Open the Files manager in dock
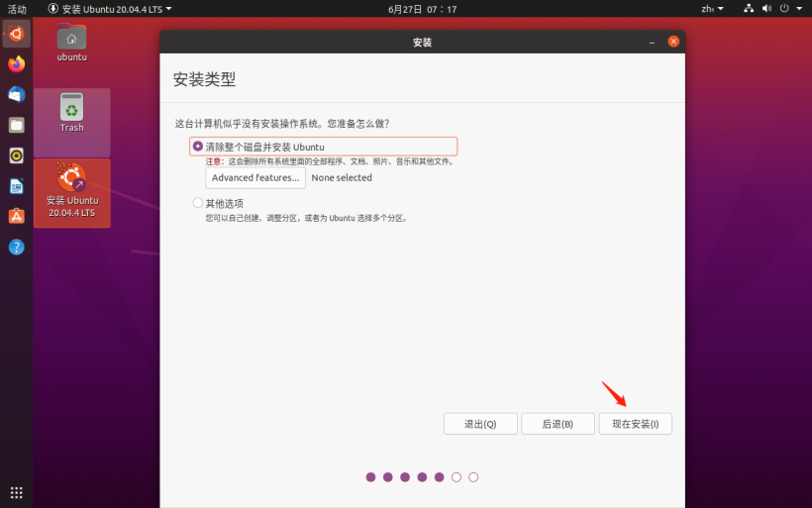Screen dimensions: 812x508 pyautogui.click(x=16, y=125)
